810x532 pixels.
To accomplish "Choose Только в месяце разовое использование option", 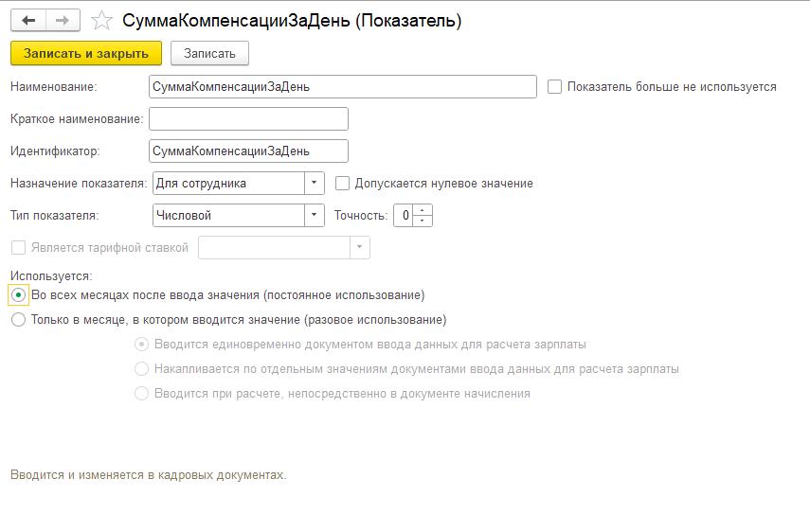I will tap(18, 320).
